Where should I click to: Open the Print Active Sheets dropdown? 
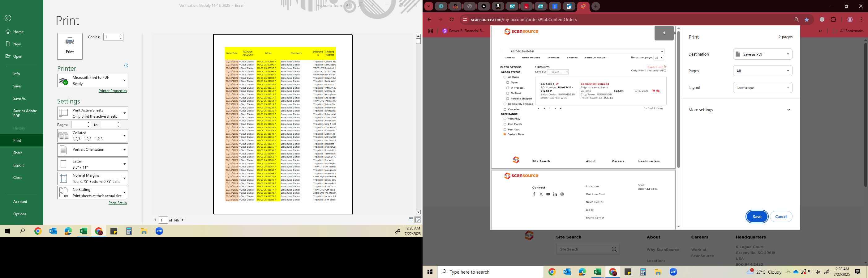click(x=93, y=113)
